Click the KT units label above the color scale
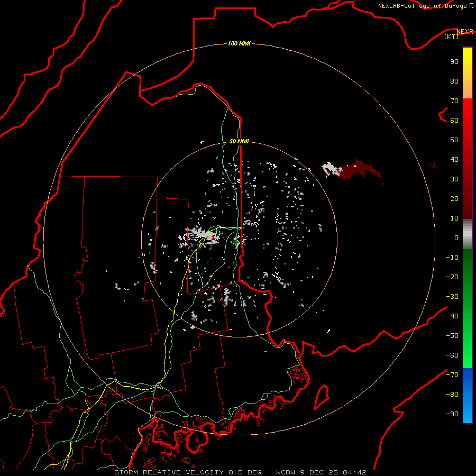The image size is (476, 476). (x=451, y=36)
